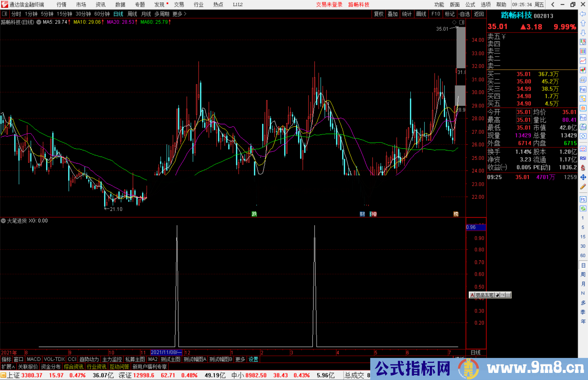588x380 pixels.
Task: Click the f(x) formula icon
Action: (583, 127)
